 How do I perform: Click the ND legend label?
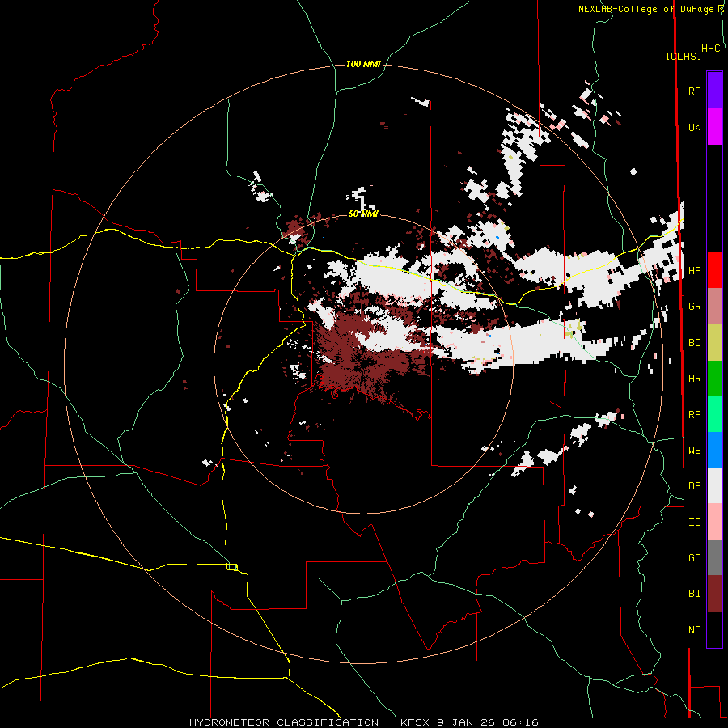[694, 630]
